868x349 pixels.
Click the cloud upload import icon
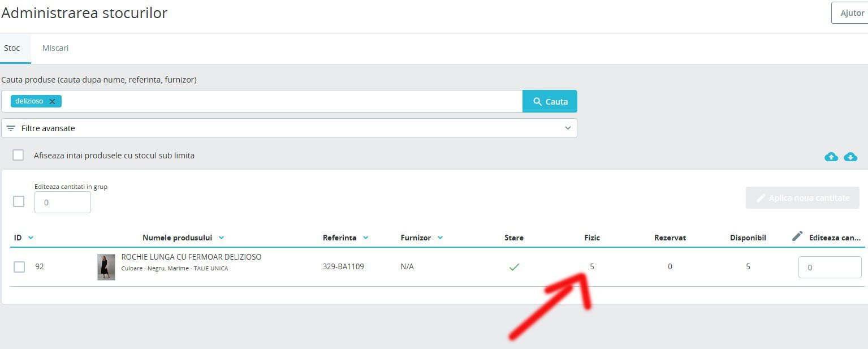point(831,157)
